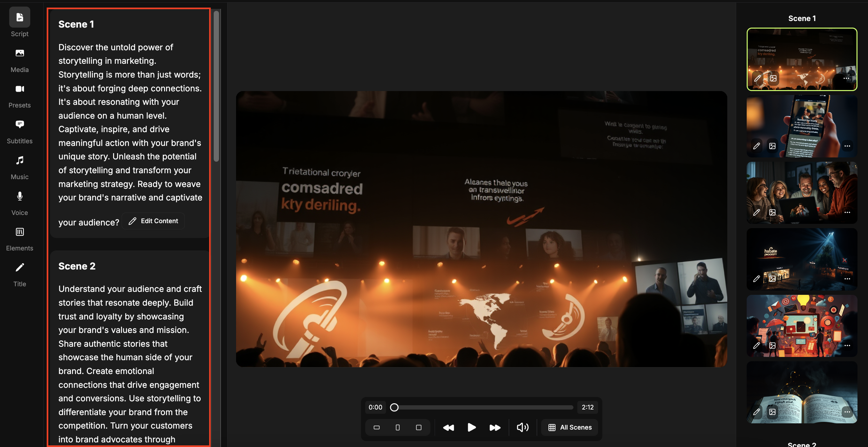Click Edit Content for Scene 1
Image resolution: width=868 pixels, height=447 pixels.
click(x=153, y=221)
